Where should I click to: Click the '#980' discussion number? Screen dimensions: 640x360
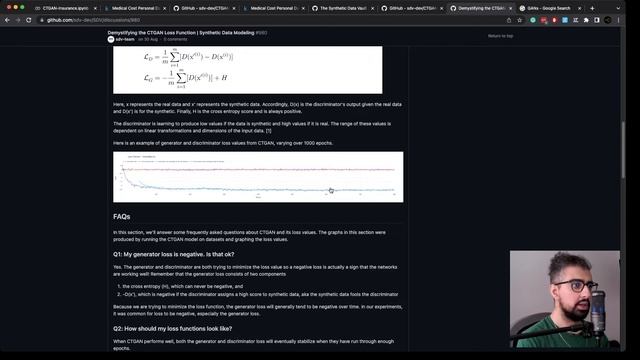click(262, 33)
